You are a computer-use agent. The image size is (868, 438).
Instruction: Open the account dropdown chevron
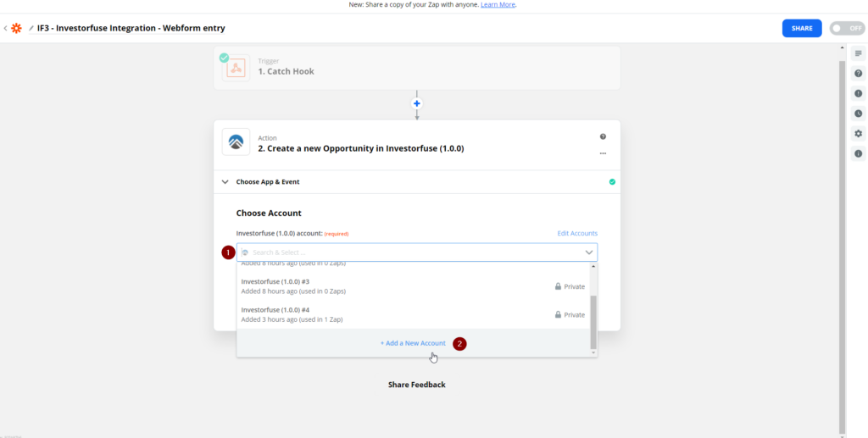588,252
